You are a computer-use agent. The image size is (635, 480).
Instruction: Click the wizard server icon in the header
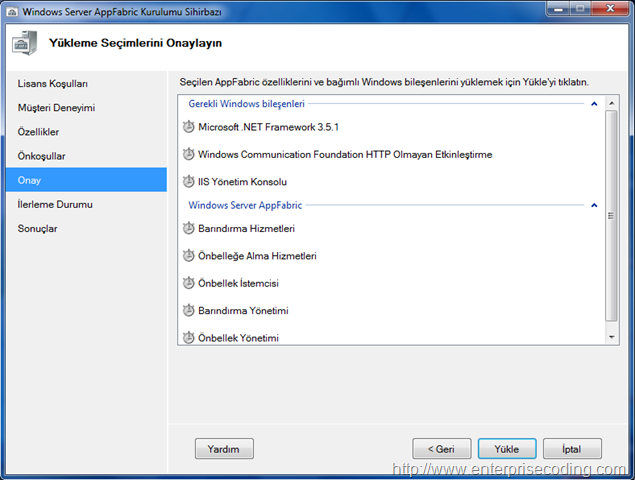[25, 43]
